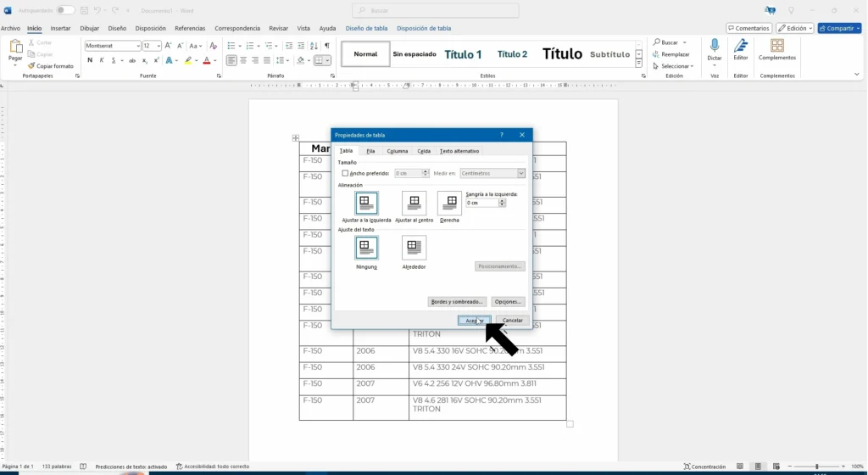The image size is (868, 475).
Task: Choose Alrededor text wrapping
Action: [414, 248]
